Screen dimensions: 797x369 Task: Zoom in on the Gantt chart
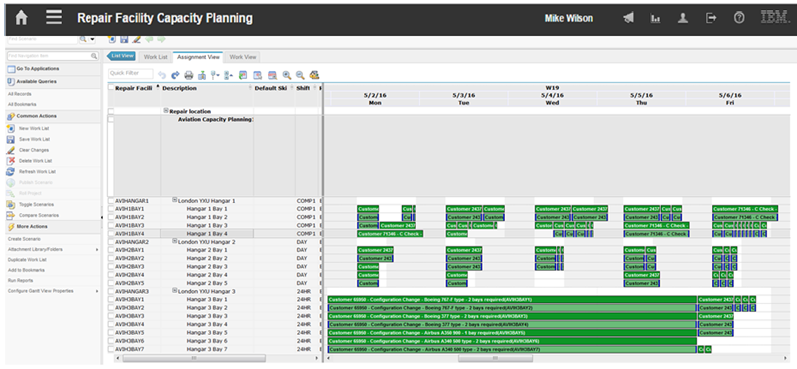[x=287, y=75]
